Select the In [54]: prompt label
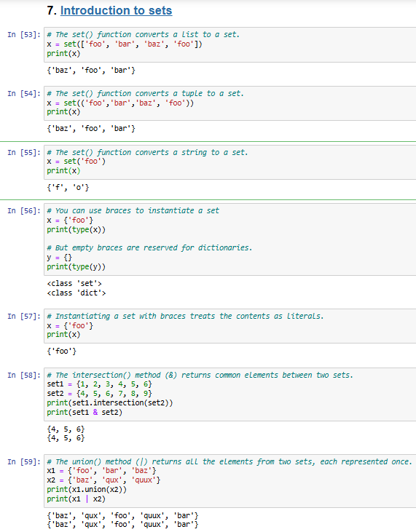The width and height of the screenshot is (416, 532). [x=24, y=94]
